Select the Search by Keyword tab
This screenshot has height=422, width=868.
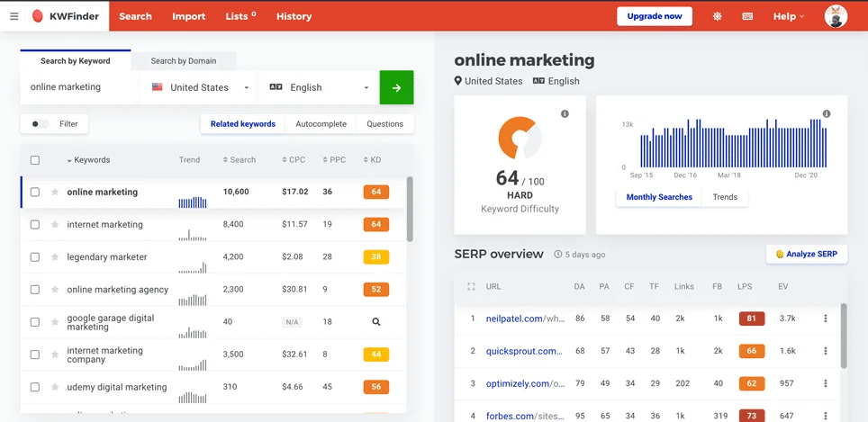[x=76, y=61]
